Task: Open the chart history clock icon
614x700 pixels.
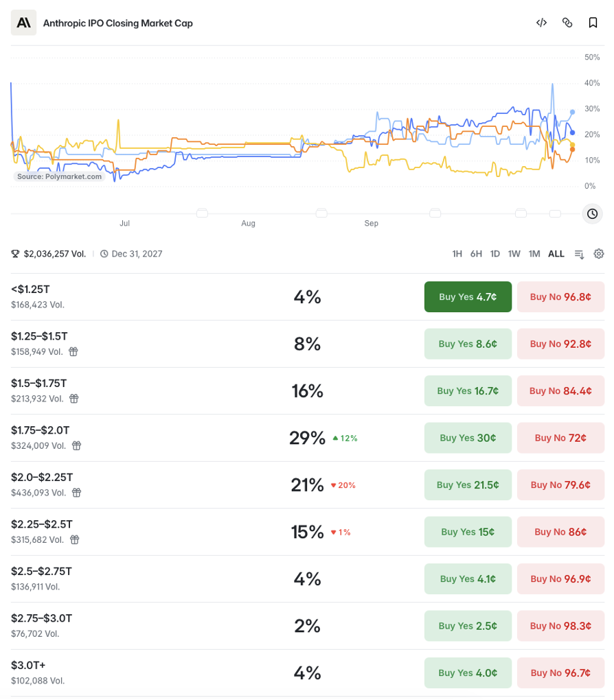Action: 592,214
